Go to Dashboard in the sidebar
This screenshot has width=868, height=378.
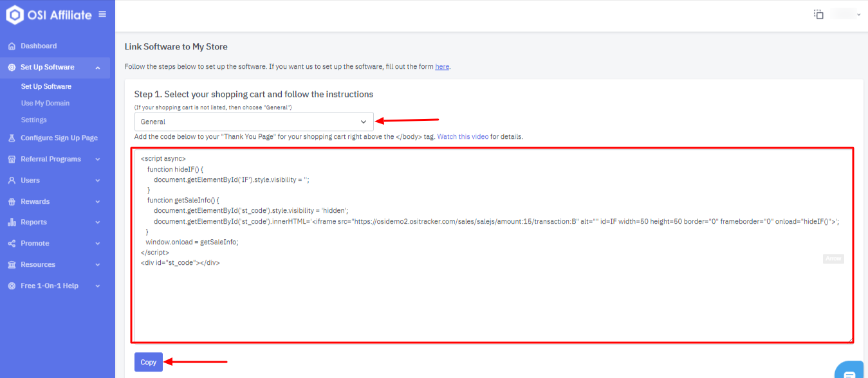click(x=39, y=46)
